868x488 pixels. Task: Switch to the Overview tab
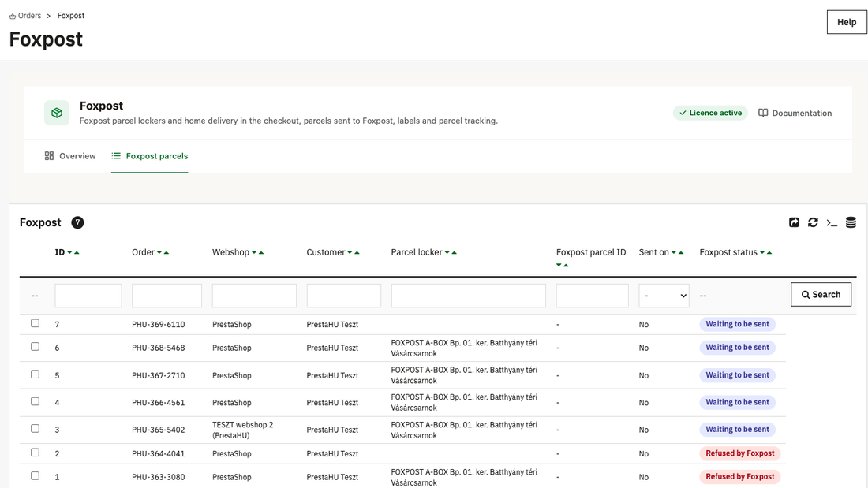tap(69, 156)
